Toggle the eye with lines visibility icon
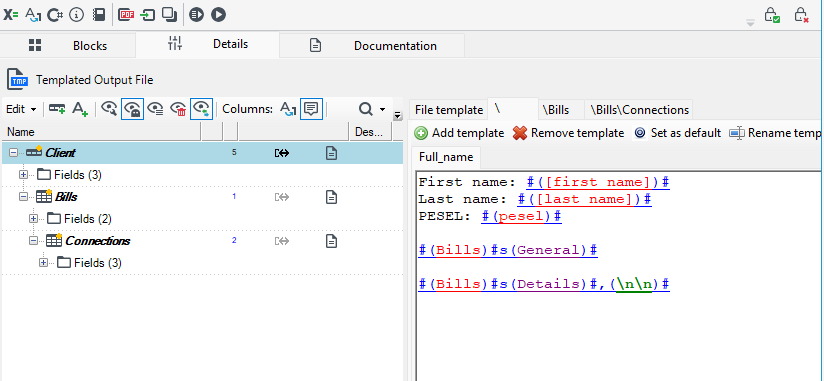 coord(156,109)
